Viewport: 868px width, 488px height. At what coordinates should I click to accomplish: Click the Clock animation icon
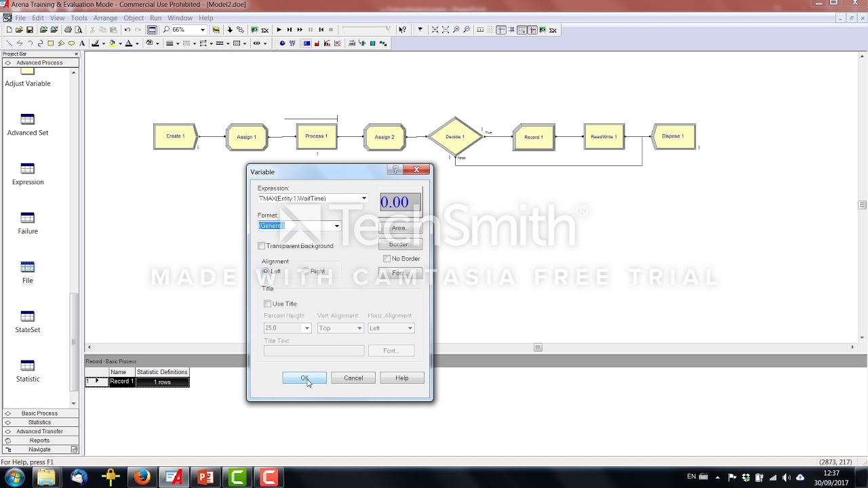click(282, 43)
